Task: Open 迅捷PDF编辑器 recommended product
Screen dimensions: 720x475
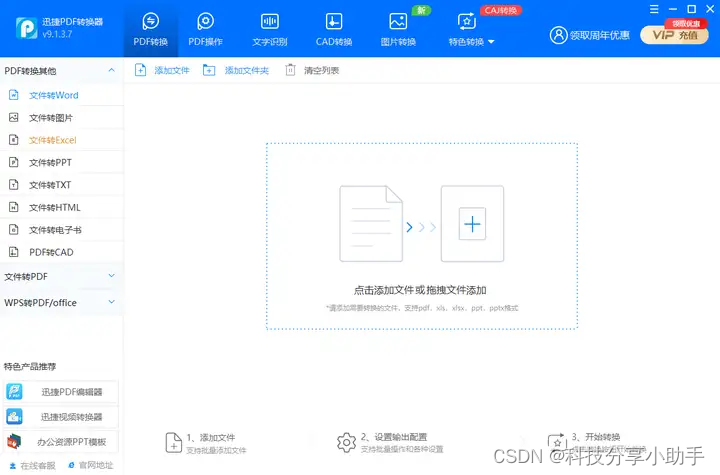Action: pos(61,392)
